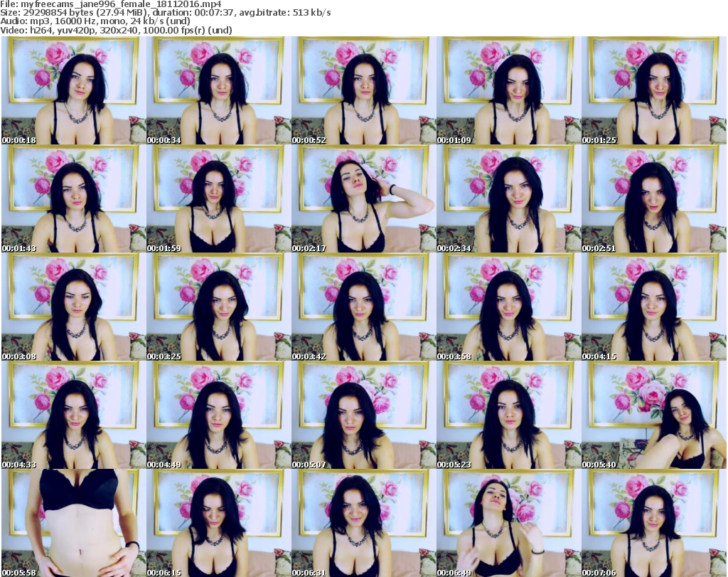Select the frame at 00:00:34
Viewport: 728px width, 577px height.
pos(218,90)
